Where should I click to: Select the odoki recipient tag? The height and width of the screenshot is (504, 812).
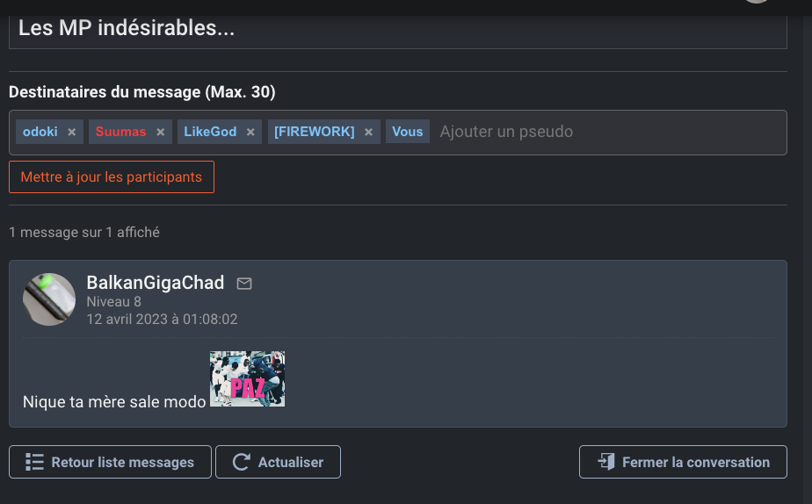pyautogui.click(x=40, y=132)
